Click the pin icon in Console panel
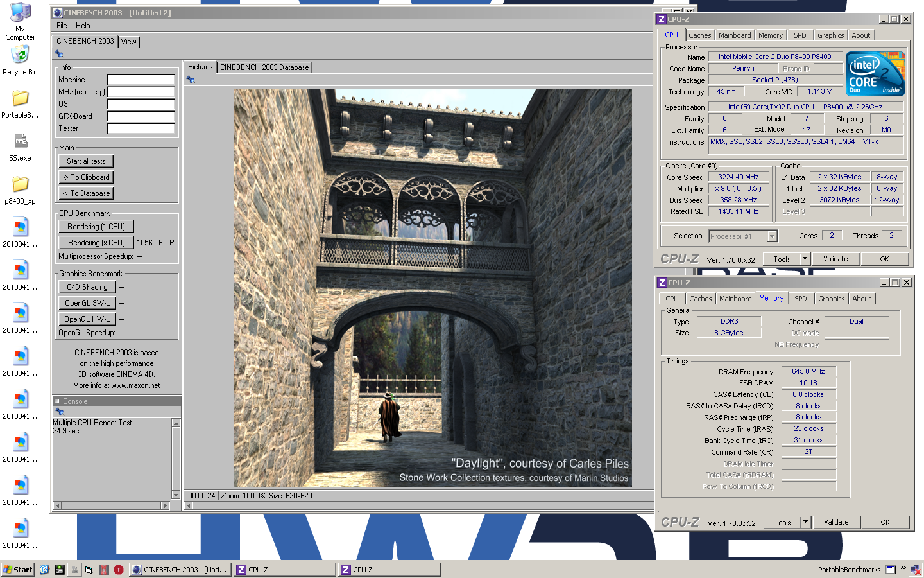The width and height of the screenshot is (924, 578). pyautogui.click(x=60, y=411)
